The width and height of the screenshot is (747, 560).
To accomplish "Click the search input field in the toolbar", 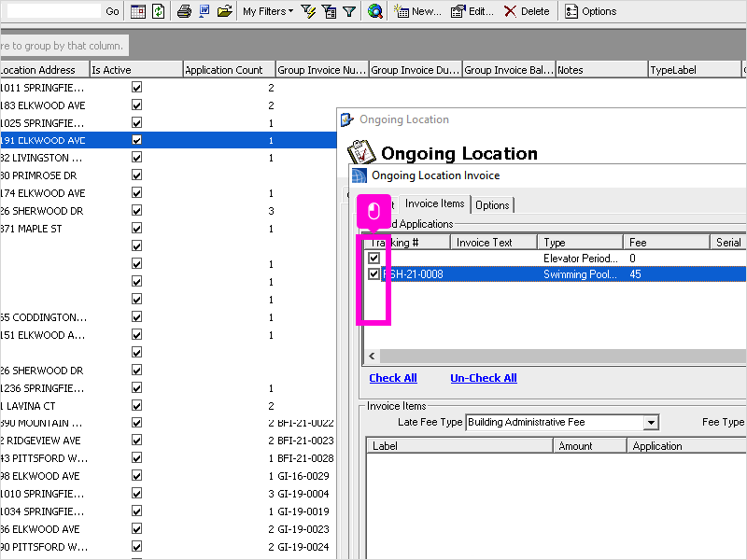I will (53, 11).
